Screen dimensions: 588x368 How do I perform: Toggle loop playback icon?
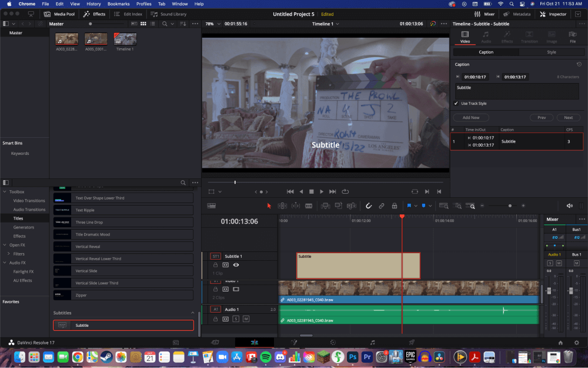point(345,191)
